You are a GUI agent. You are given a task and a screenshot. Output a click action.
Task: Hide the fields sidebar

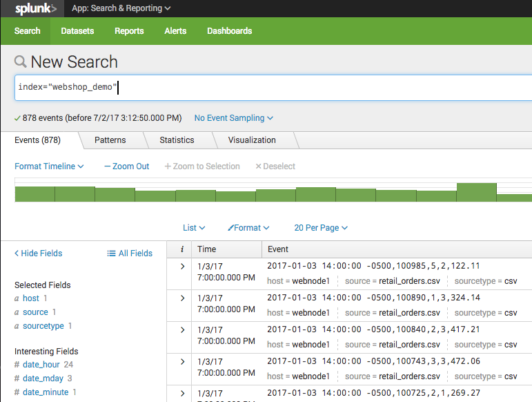click(39, 253)
